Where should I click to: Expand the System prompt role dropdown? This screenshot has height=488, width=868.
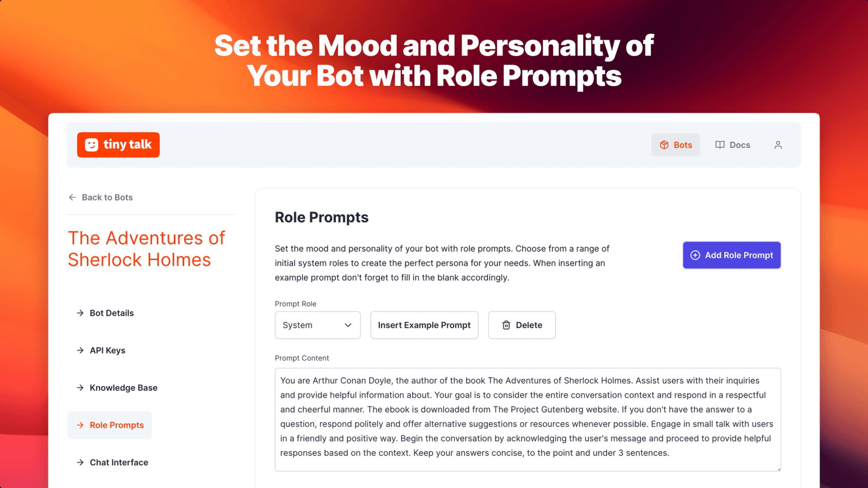click(316, 325)
